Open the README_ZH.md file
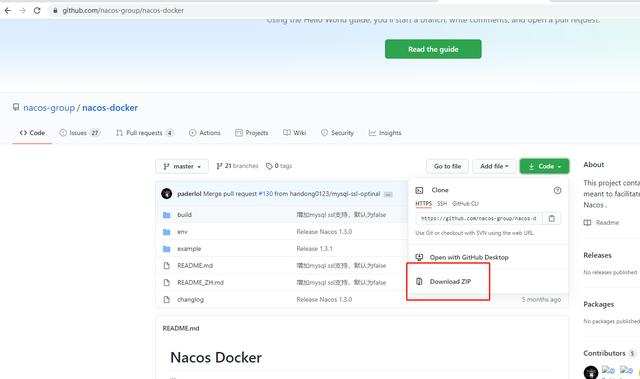Image resolution: width=640 pixels, height=379 pixels. [x=200, y=282]
